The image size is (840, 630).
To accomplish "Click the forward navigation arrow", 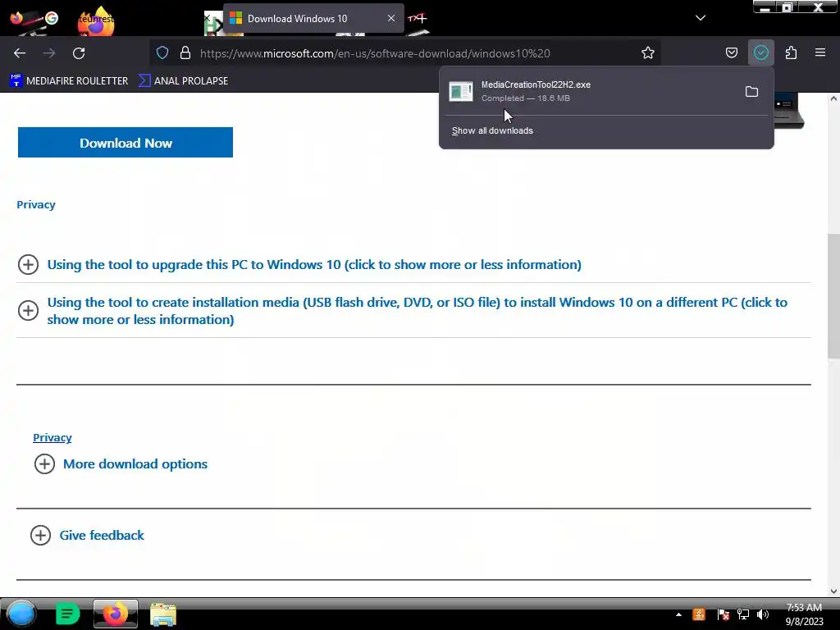I will [x=49, y=53].
